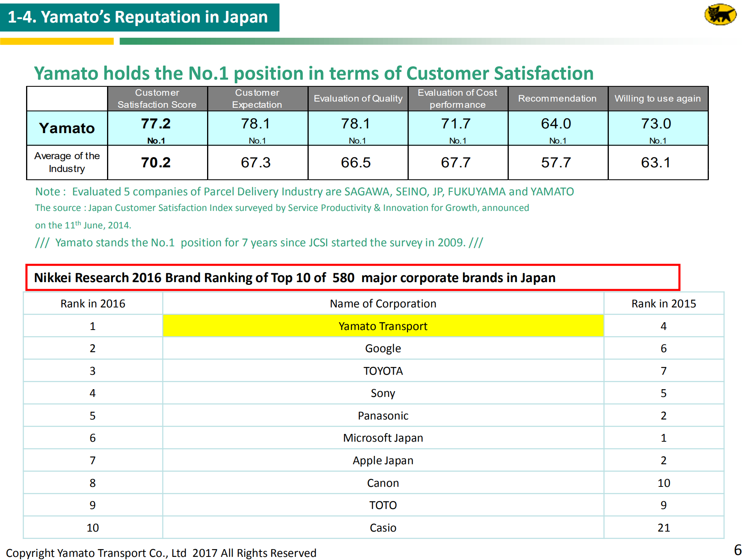This screenshot has height=560, width=747.
Task: Select the 'Rank in 2016' column header
Action: (93, 304)
